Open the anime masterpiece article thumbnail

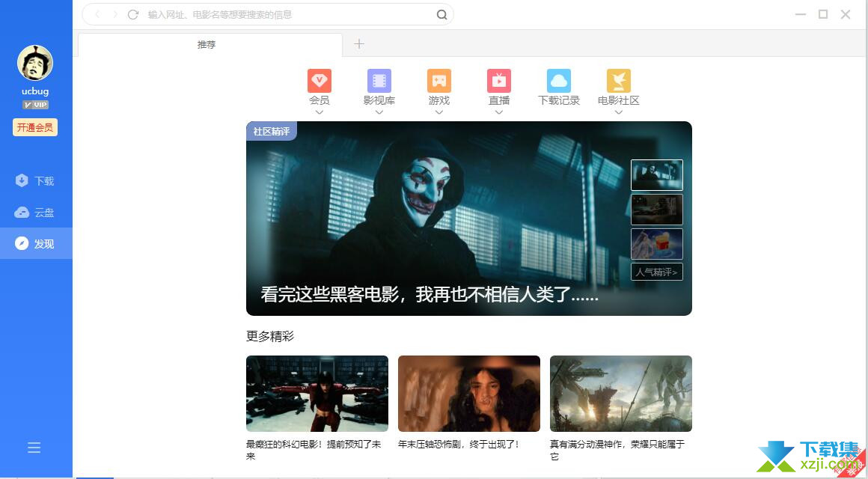[x=620, y=394]
